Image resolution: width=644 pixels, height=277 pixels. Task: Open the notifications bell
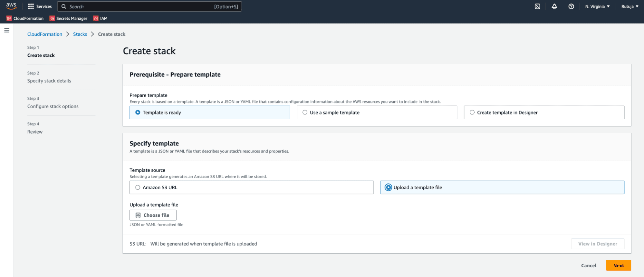554,6
